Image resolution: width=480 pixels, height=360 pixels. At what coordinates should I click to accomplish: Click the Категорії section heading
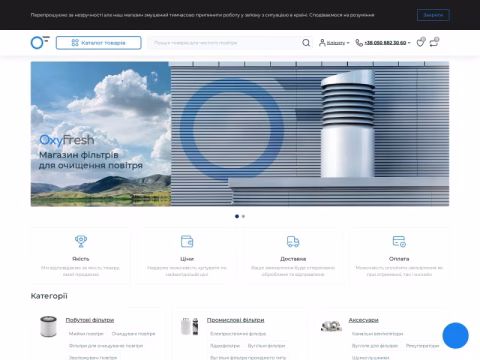(49, 296)
